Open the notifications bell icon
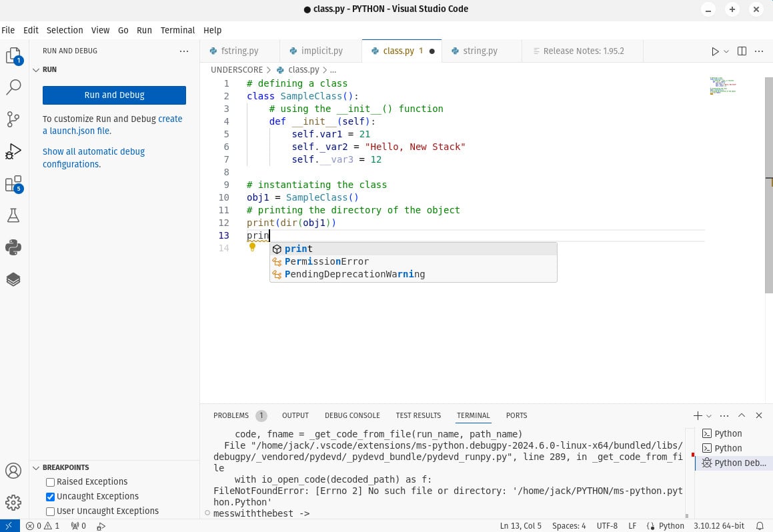The width and height of the screenshot is (773, 532). pos(760,525)
